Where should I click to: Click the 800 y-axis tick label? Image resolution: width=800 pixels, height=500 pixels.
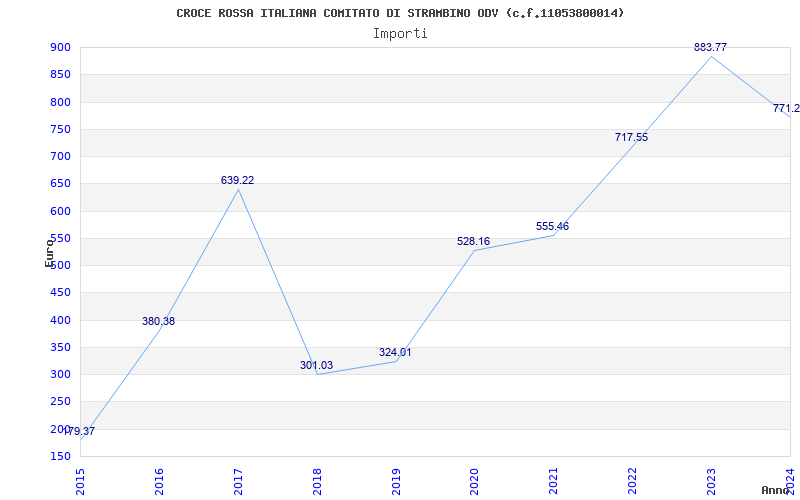tap(60, 102)
